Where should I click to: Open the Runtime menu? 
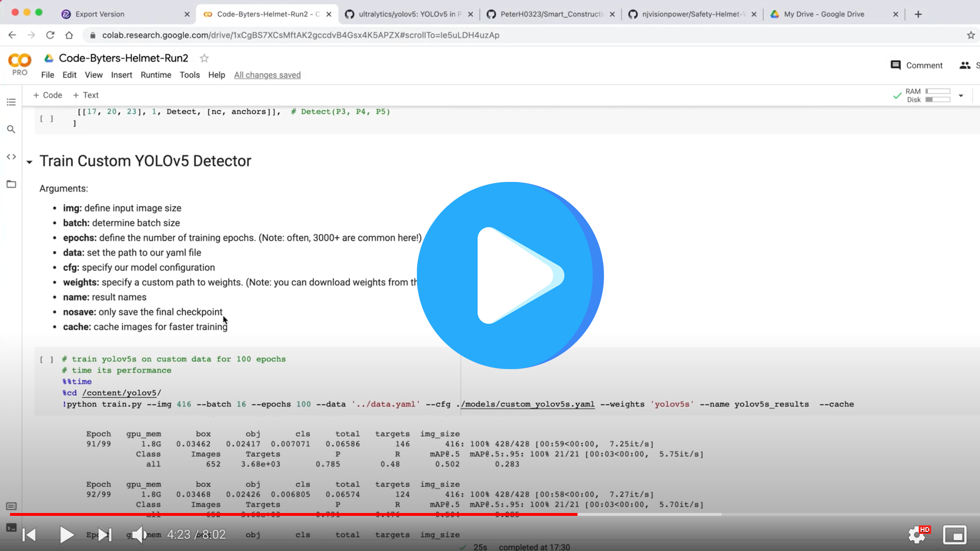click(x=156, y=75)
